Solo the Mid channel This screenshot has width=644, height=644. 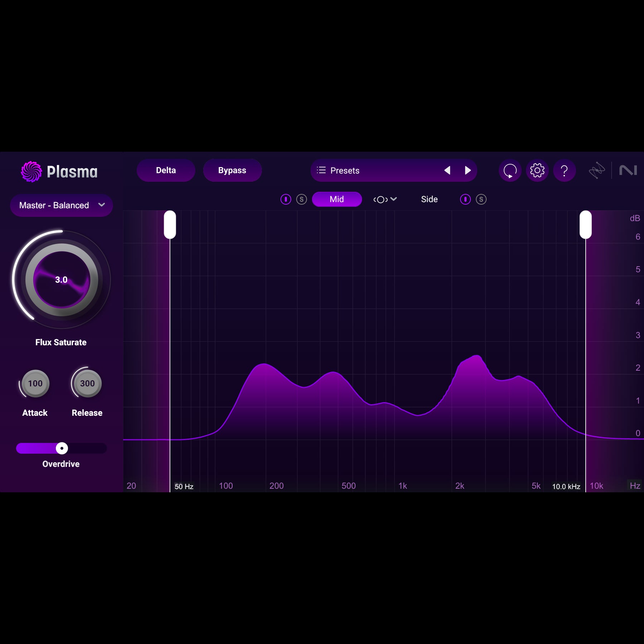pos(302,199)
